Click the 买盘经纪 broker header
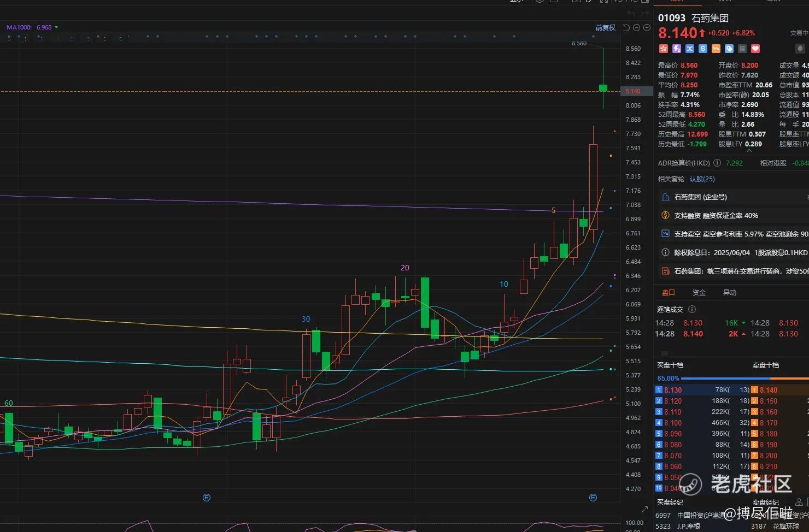This screenshot has height=532, width=809. point(670,502)
